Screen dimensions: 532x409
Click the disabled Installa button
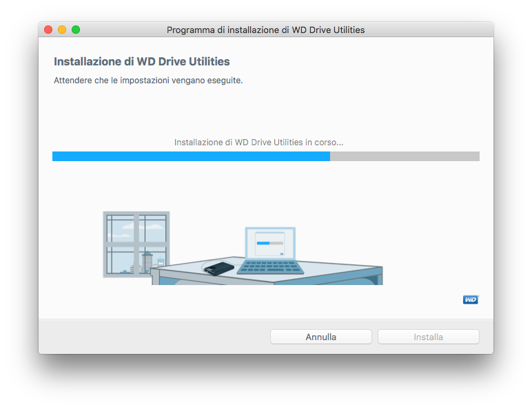click(x=428, y=337)
